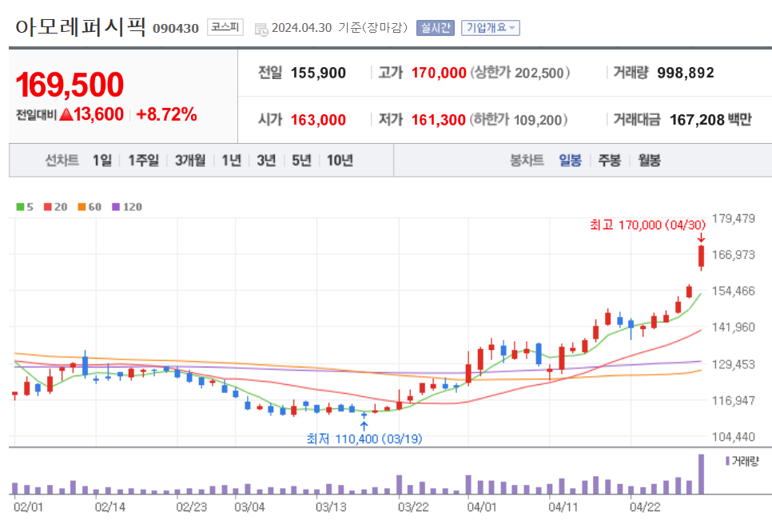Click the current price 169,500
This screenshot has width=772, height=532.
pyautogui.click(x=70, y=85)
